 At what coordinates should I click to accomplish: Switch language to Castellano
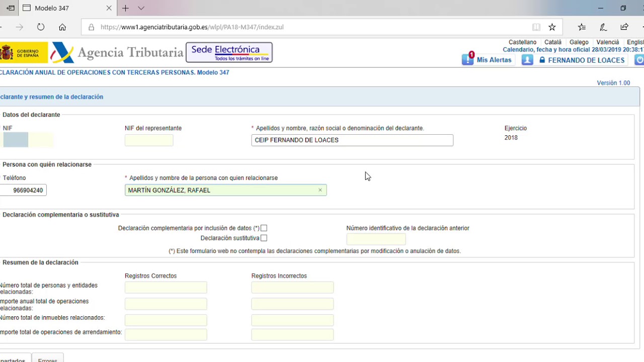coord(522,42)
